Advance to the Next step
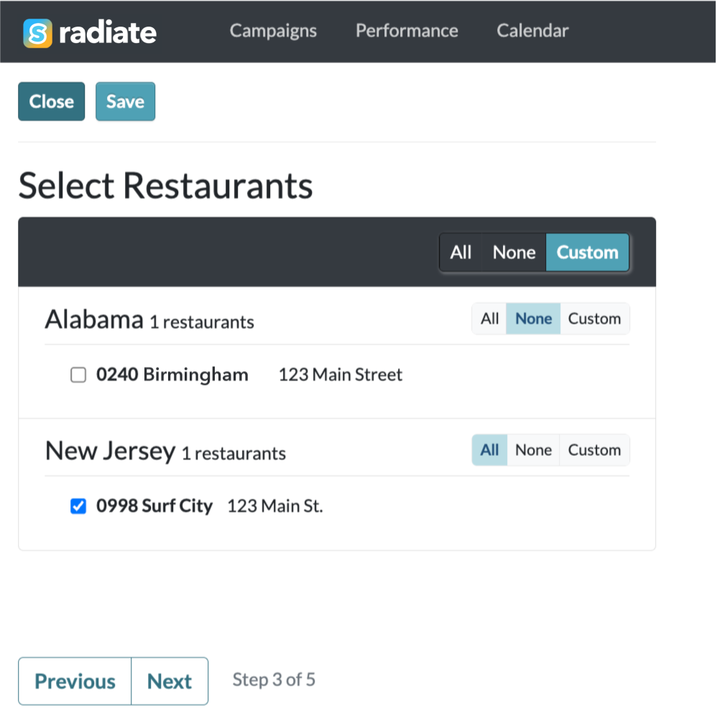The image size is (717, 728). click(170, 681)
